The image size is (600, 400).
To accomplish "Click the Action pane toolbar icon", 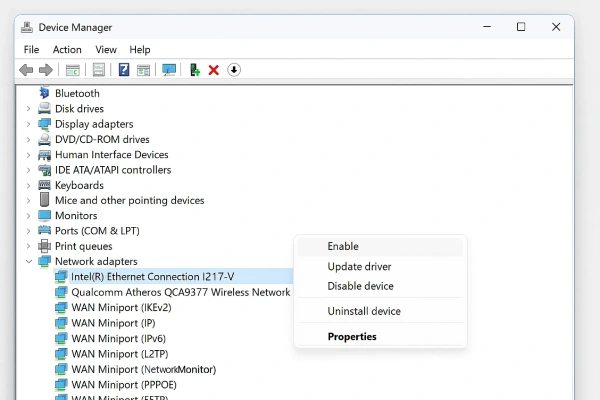I will pos(143,70).
